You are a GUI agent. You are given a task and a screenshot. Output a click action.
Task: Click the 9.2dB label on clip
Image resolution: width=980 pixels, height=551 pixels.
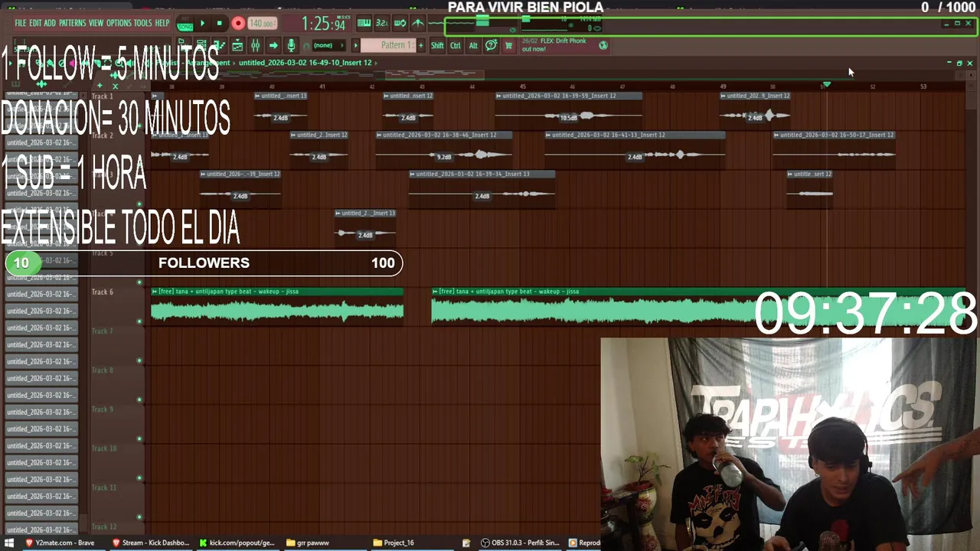pos(444,157)
